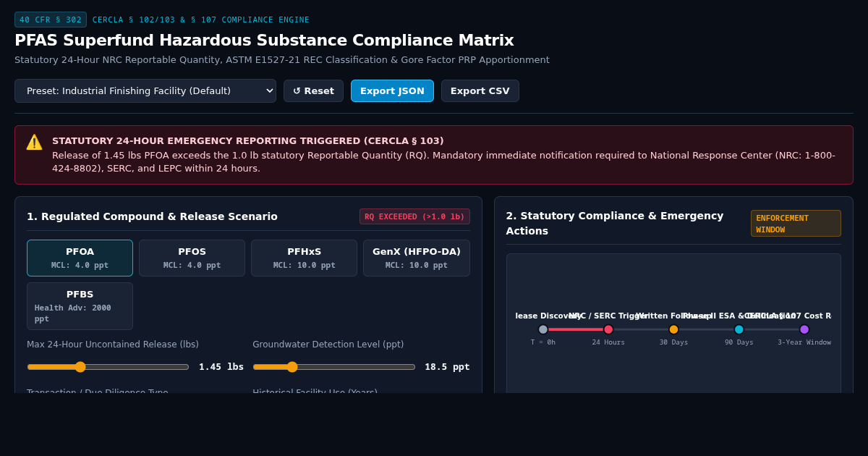This screenshot has height=456, width=868.
Task: Click the RQ EXCEEDED (>1.0 lb) badge
Action: [414, 216]
